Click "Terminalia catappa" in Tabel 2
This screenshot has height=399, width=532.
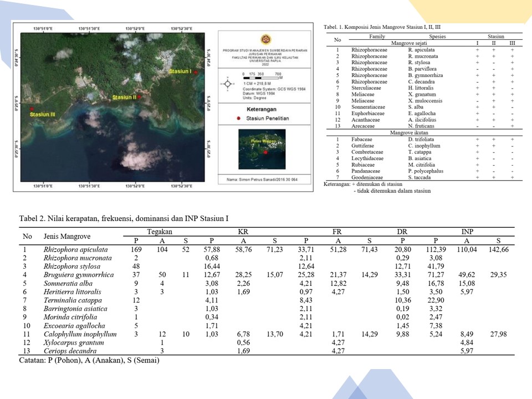73,300
